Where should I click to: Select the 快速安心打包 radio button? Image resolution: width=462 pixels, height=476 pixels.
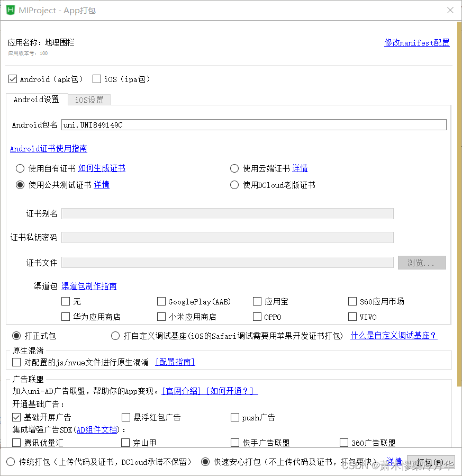point(205,462)
